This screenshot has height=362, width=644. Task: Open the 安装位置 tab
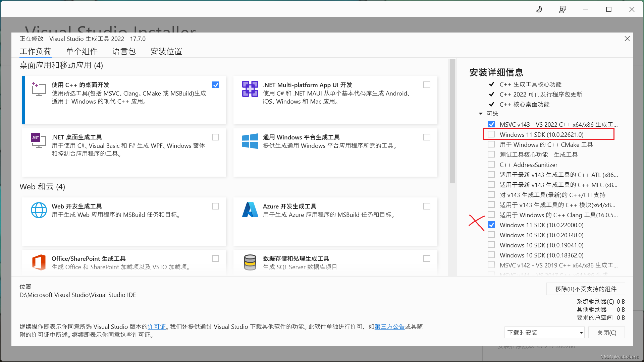[166, 51]
